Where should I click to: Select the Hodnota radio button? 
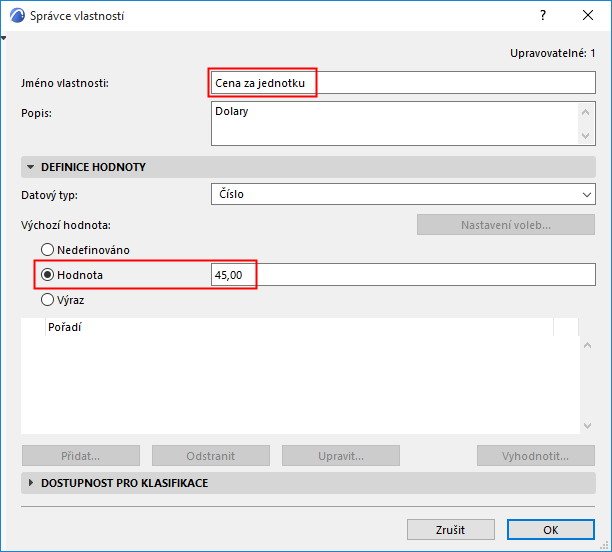click(x=46, y=274)
